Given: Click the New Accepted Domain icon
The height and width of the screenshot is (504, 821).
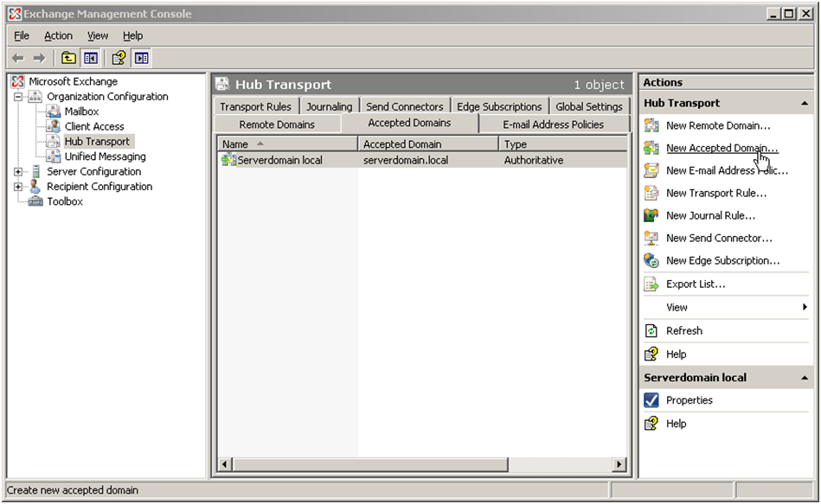Looking at the screenshot, I should 651,148.
